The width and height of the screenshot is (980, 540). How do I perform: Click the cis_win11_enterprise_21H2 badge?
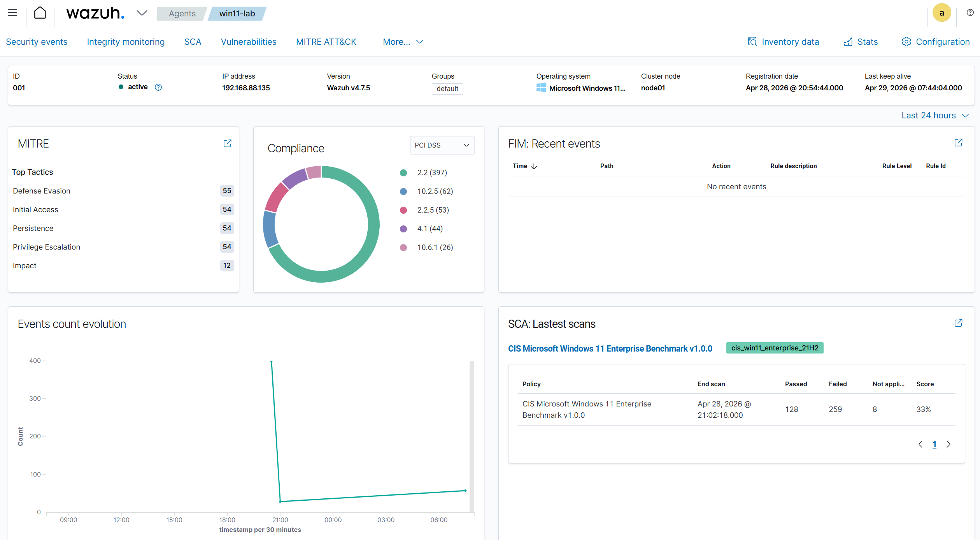pos(775,348)
